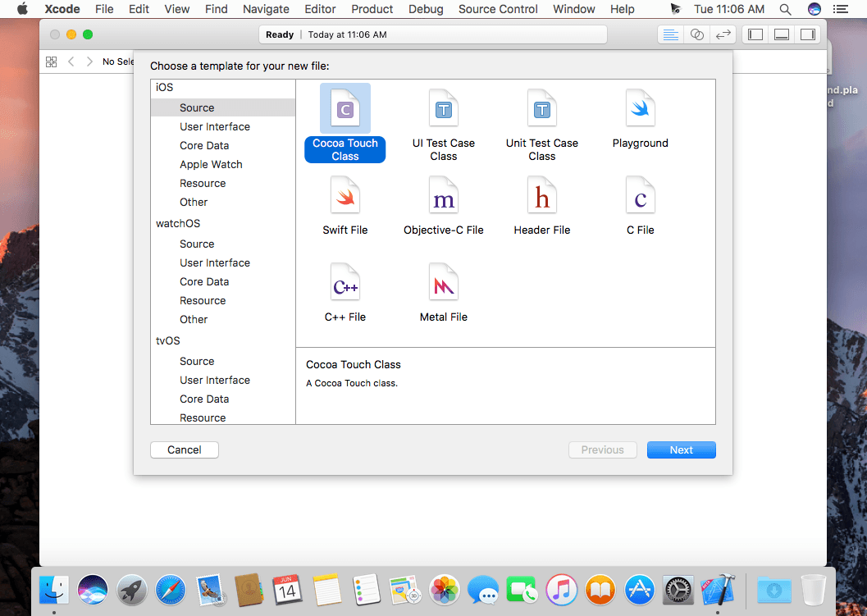Screen dimensions: 867x616
Task: Open Safari from the Dock
Action: pos(171,590)
